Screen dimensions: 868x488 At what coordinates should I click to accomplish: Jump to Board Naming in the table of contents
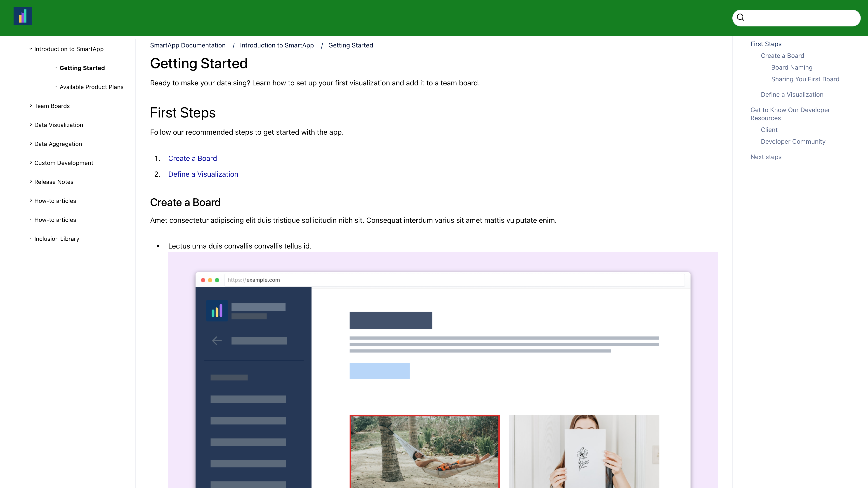coord(792,67)
